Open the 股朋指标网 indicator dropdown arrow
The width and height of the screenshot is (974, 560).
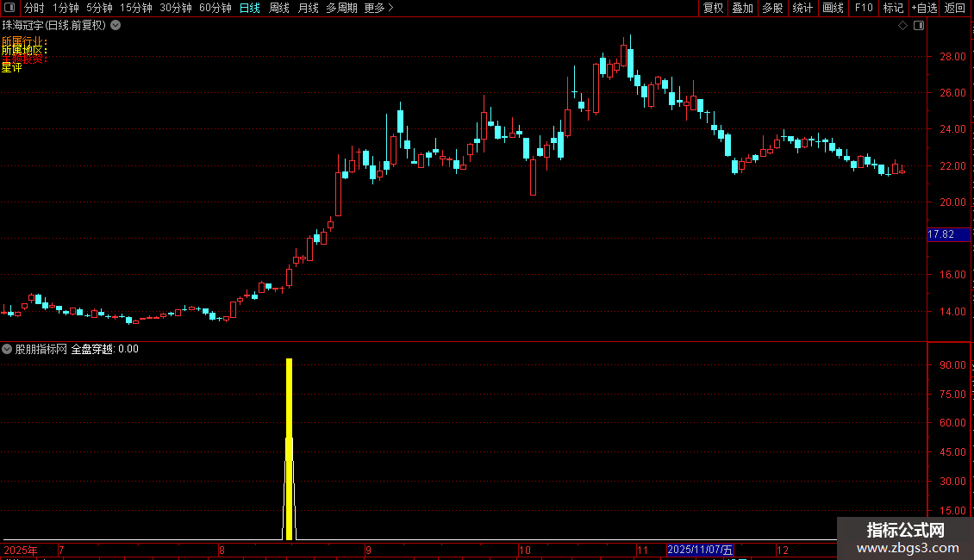click(x=7, y=349)
